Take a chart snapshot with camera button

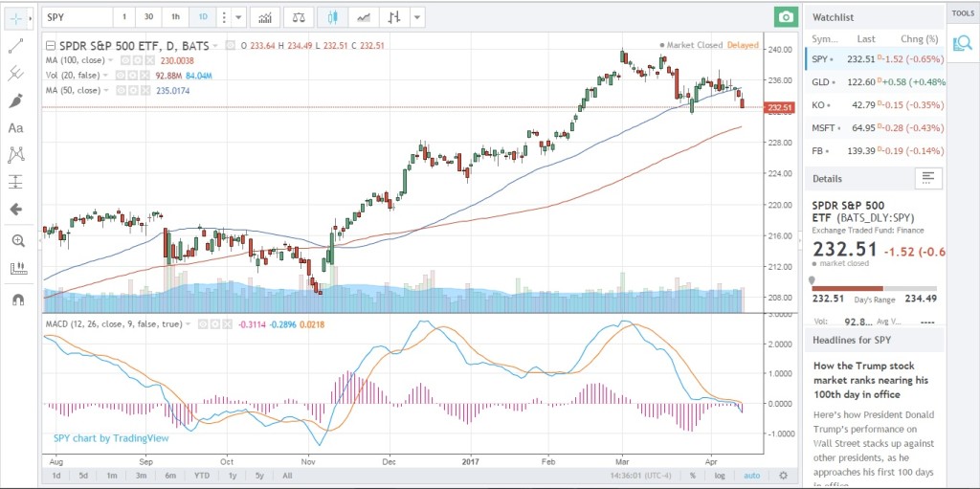[x=786, y=17]
